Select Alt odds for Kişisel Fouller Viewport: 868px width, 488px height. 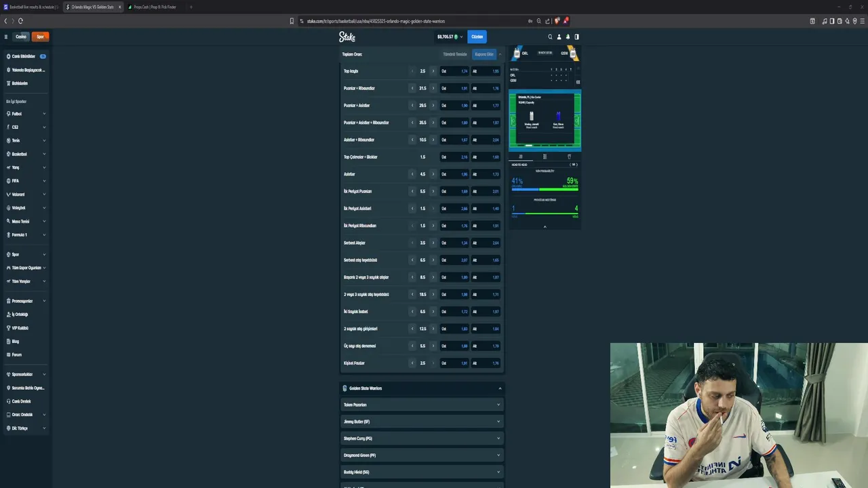486,363
